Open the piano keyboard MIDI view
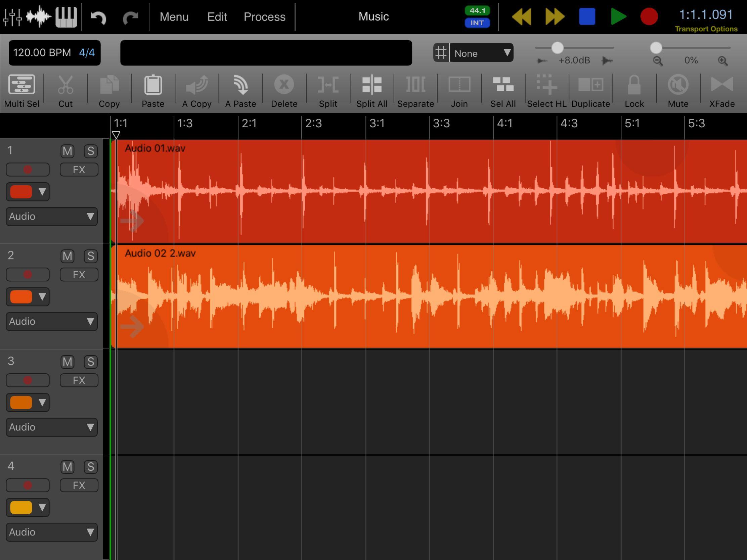The width and height of the screenshot is (747, 560). pos(66,16)
